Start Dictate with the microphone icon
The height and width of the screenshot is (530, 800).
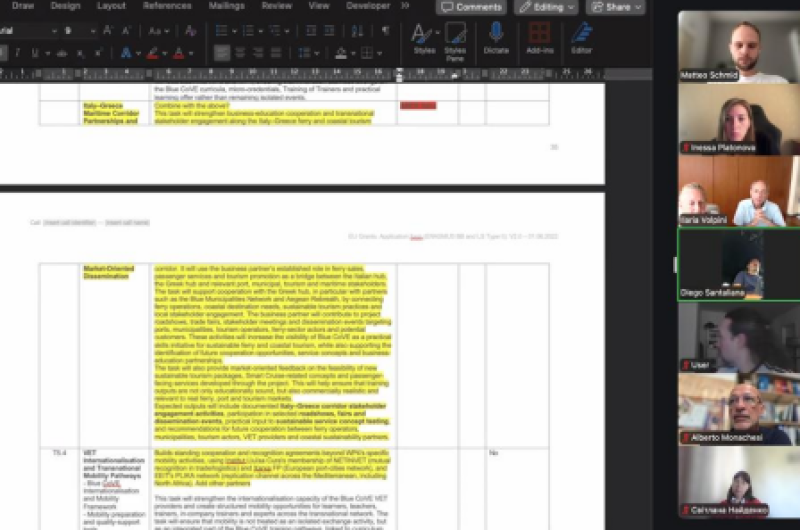(x=496, y=39)
